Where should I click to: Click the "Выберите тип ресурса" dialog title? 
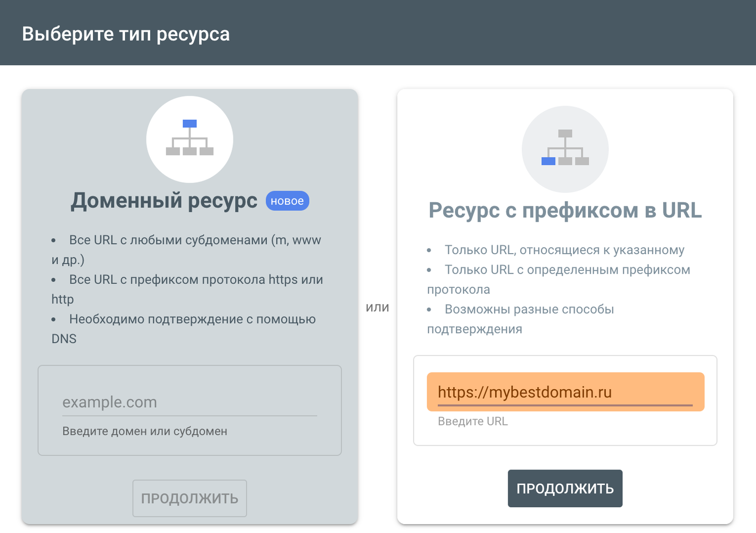[126, 34]
